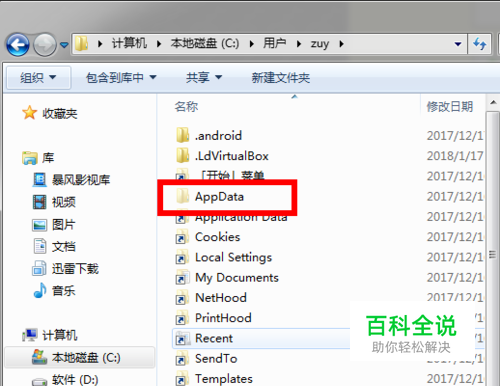Click the 收藏夹 star icon
500x386 pixels.
pos(29,113)
